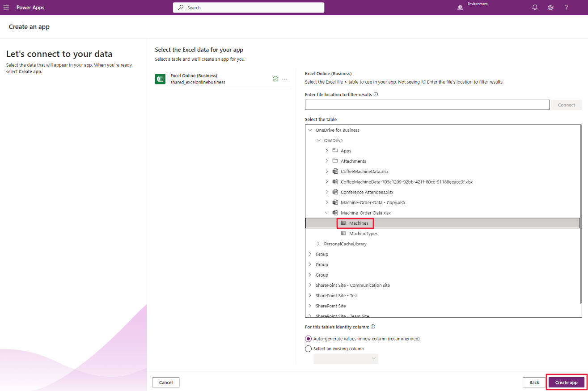Open the app launcher waffle menu
Viewport: 588px width, 391px height.
pyautogui.click(x=6, y=8)
